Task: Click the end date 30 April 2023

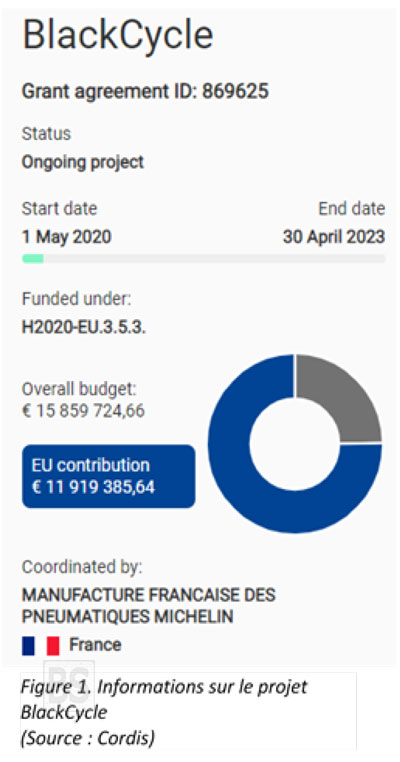Action: click(334, 237)
